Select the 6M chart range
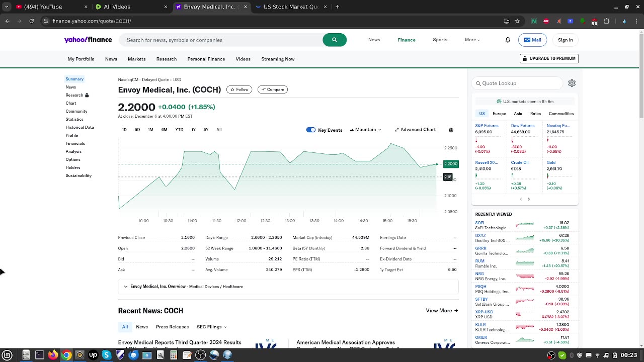This screenshot has width=644, height=362. click(x=164, y=130)
